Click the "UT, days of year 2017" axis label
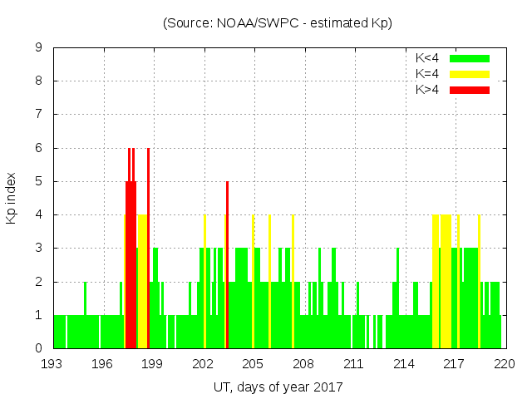Screen dimensions: 532x399 [x=278, y=387]
